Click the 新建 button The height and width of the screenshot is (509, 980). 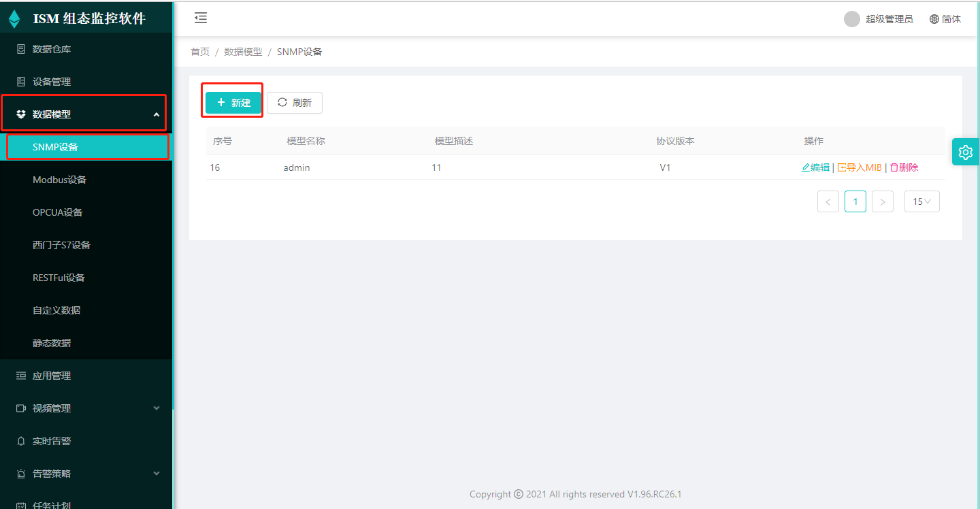click(x=233, y=103)
